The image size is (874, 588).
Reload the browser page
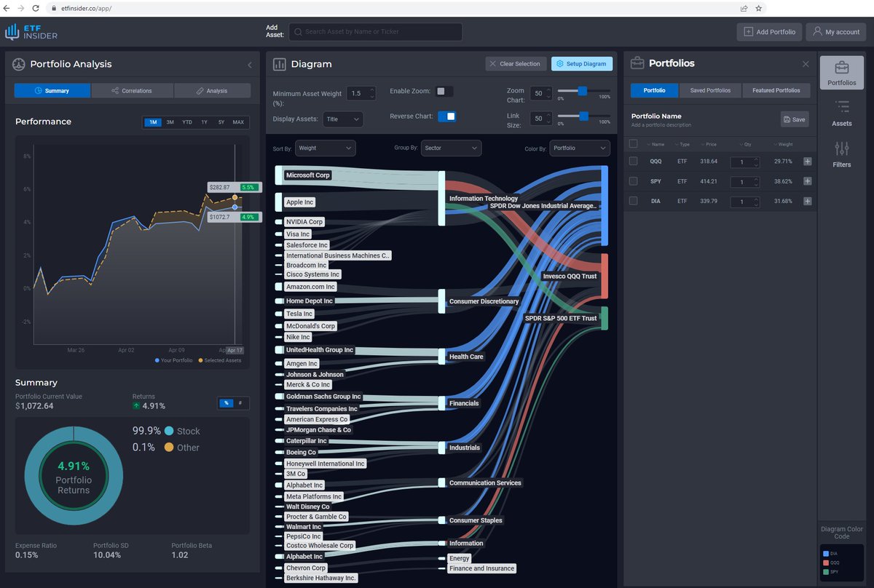coord(36,8)
